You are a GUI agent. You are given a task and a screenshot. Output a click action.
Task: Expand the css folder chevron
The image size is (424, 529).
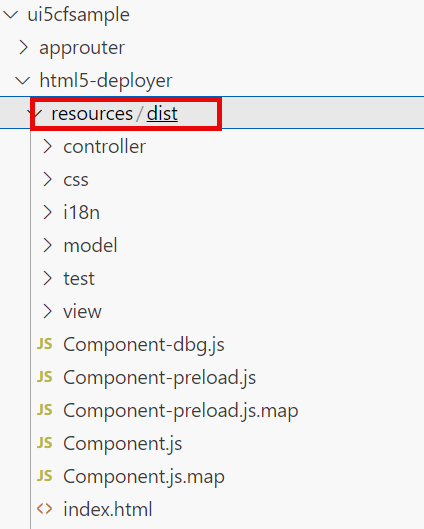click(x=48, y=179)
